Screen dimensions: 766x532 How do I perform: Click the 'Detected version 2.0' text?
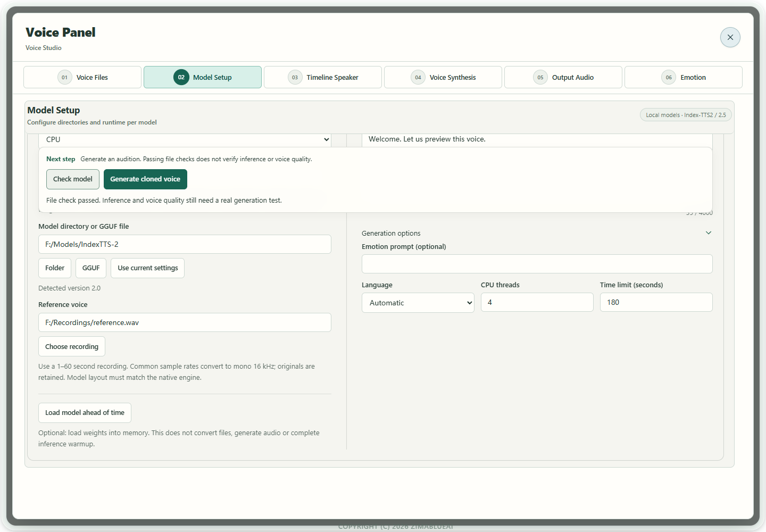click(69, 288)
